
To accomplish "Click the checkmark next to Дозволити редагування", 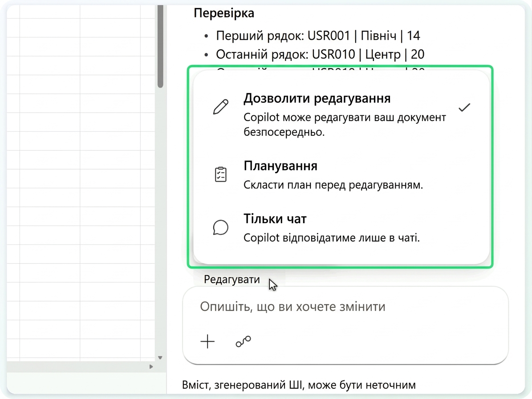I will [464, 108].
